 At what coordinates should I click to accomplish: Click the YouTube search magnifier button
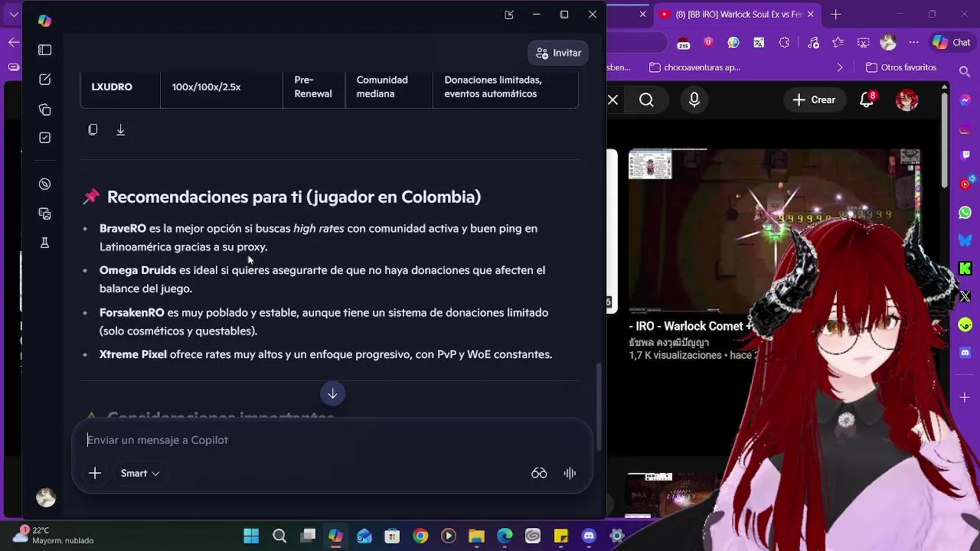click(646, 100)
